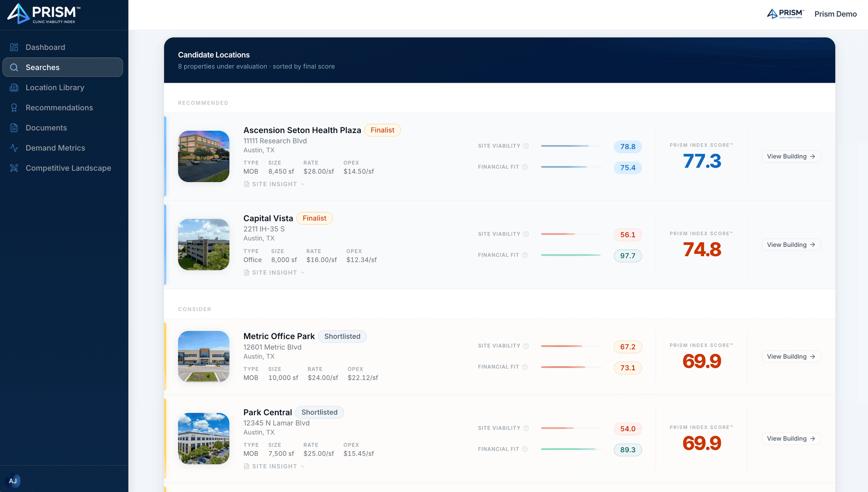Open Capital Vista building photo

coord(203,245)
